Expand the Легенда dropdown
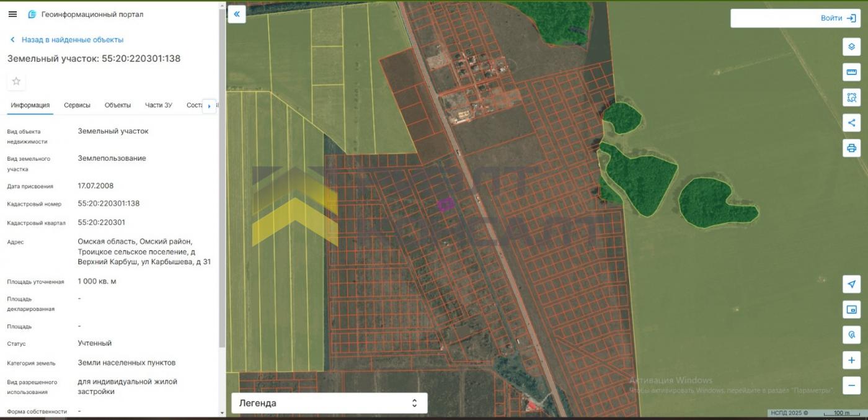Viewport: 868px width, 420px height. tap(329, 403)
